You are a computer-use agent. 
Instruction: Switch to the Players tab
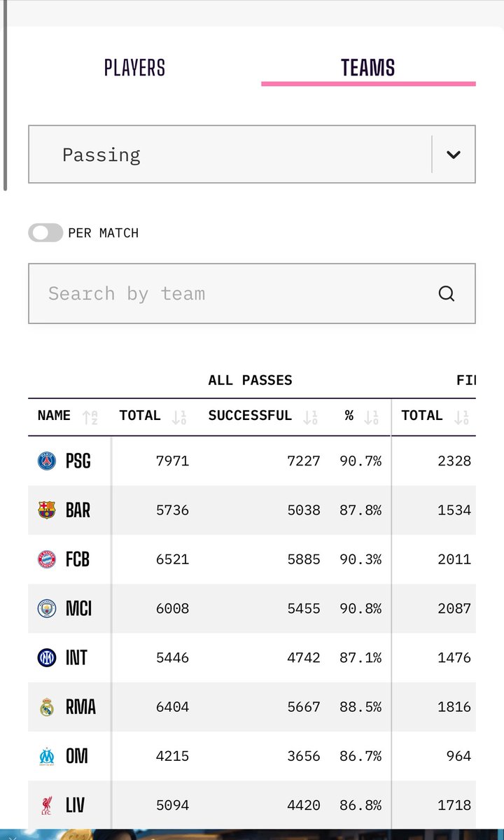point(134,68)
